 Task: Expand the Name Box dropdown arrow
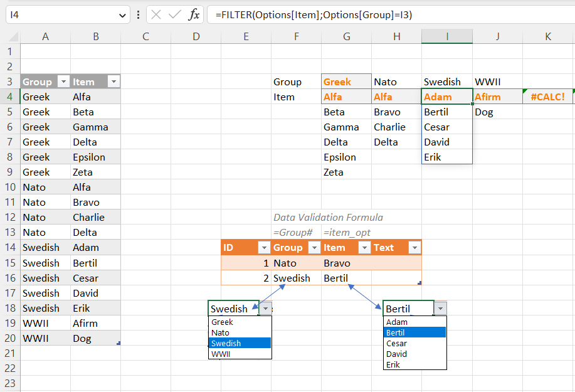[x=122, y=15]
